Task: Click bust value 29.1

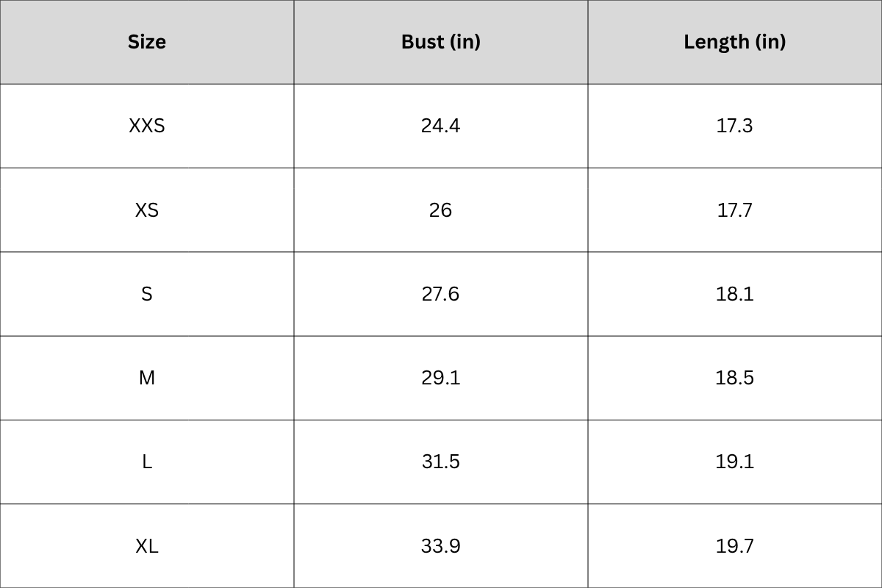Action: (x=441, y=378)
